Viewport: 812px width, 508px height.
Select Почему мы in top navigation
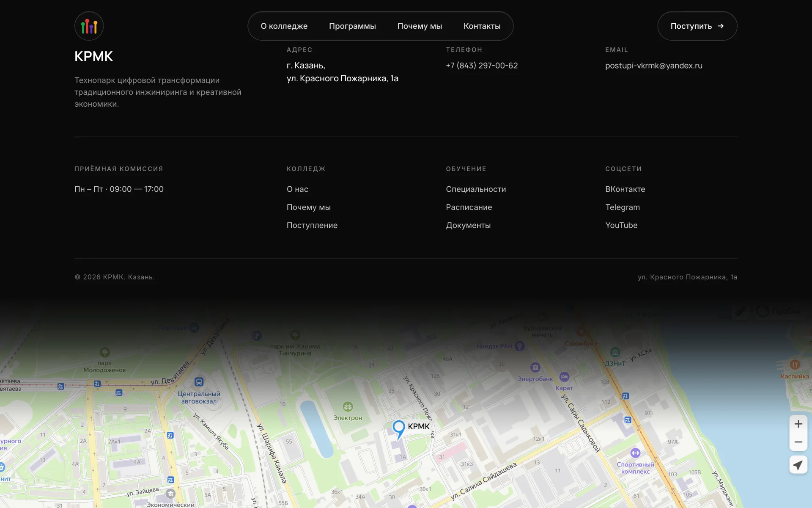pos(420,26)
